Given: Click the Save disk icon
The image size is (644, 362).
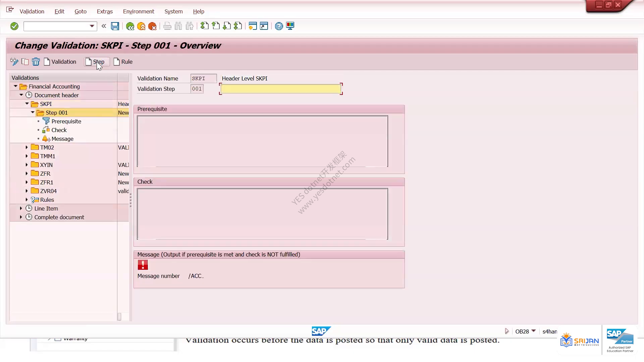Looking at the screenshot, I should pos(115,26).
